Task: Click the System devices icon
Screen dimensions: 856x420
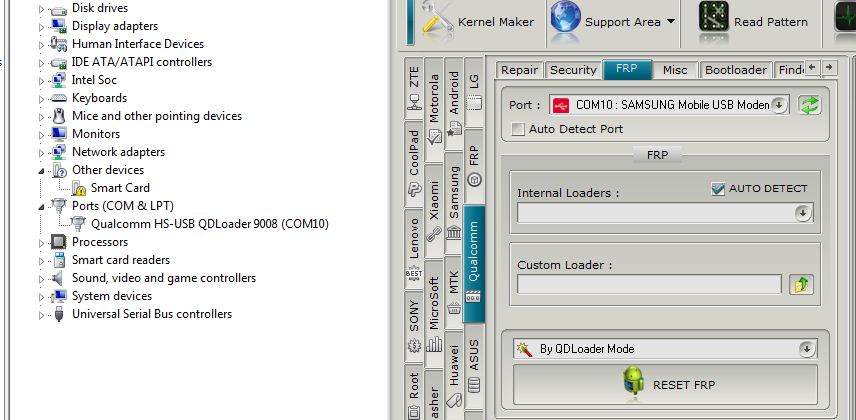Action: 58,296
